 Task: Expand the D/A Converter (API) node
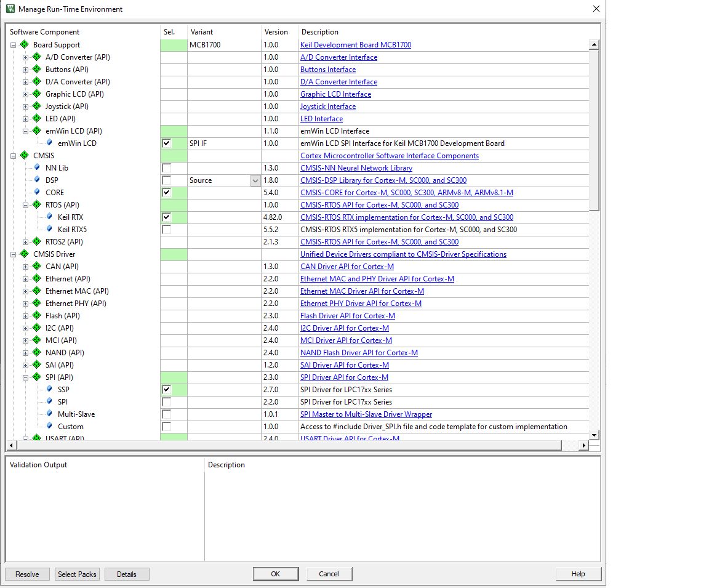pyautogui.click(x=25, y=82)
